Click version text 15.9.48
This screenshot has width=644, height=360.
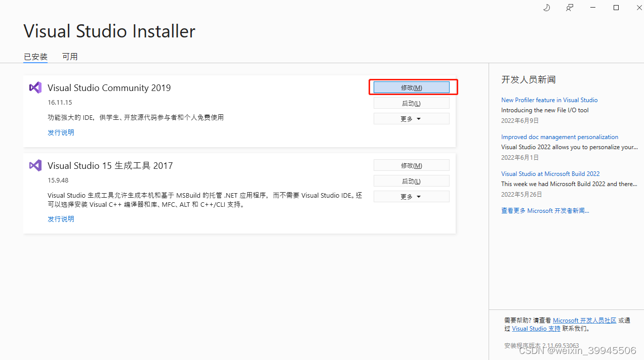58,181
